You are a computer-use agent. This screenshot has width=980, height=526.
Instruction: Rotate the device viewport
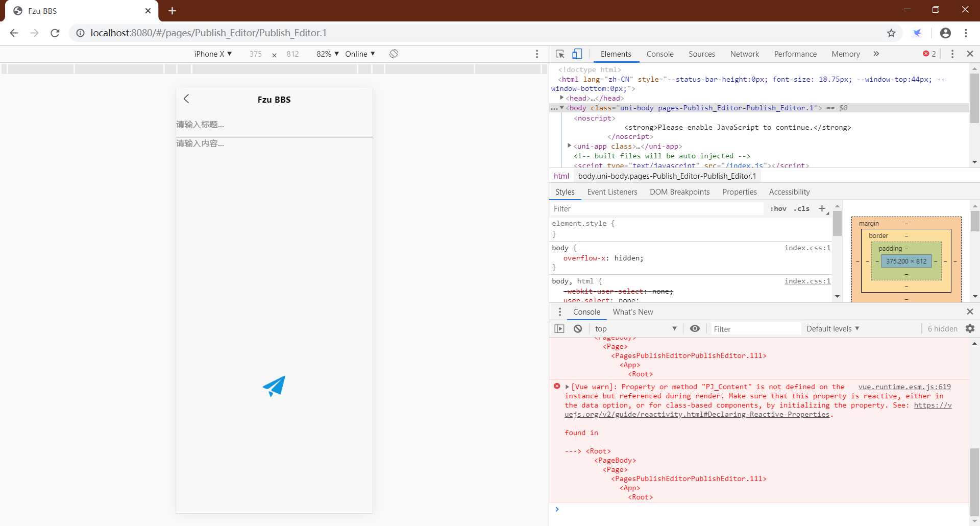(x=394, y=54)
